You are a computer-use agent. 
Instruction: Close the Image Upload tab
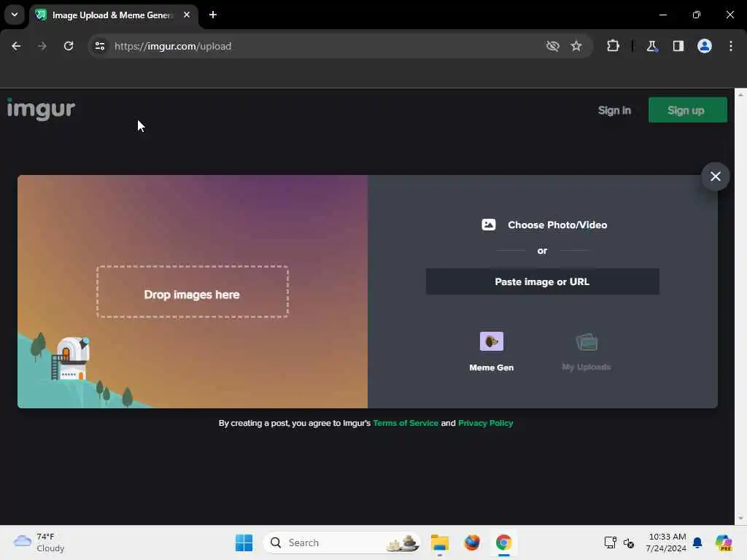point(187,15)
